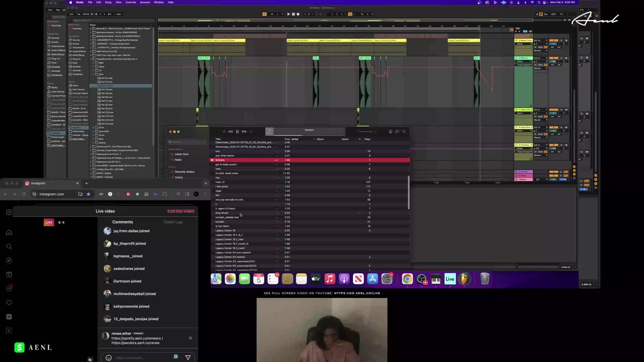
Task: Pause playback in the Music app
Action: coord(237,132)
